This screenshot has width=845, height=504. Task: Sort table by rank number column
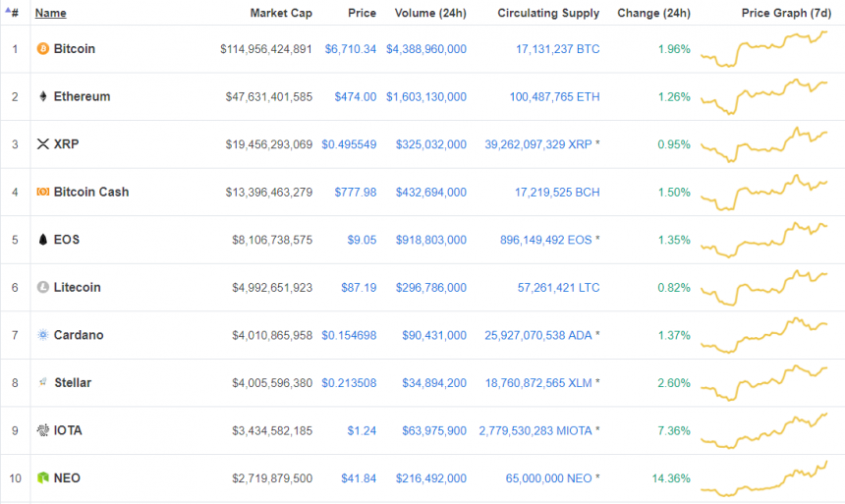coord(13,13)
